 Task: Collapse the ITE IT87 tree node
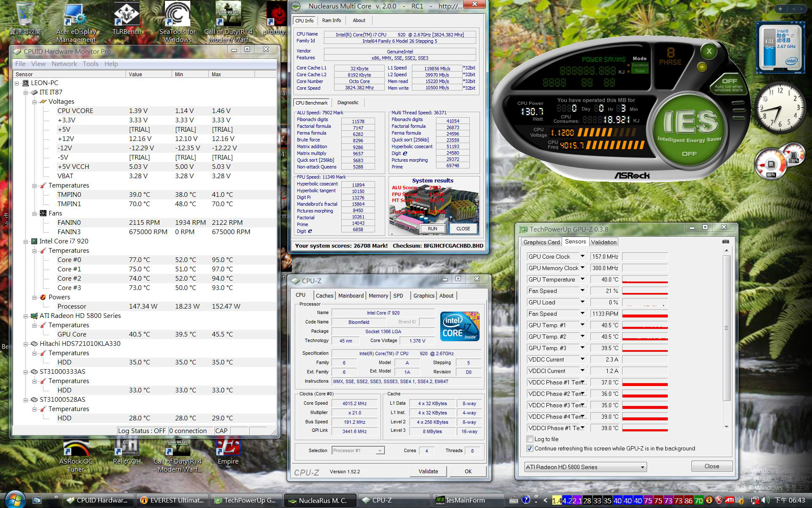point(26,93)
